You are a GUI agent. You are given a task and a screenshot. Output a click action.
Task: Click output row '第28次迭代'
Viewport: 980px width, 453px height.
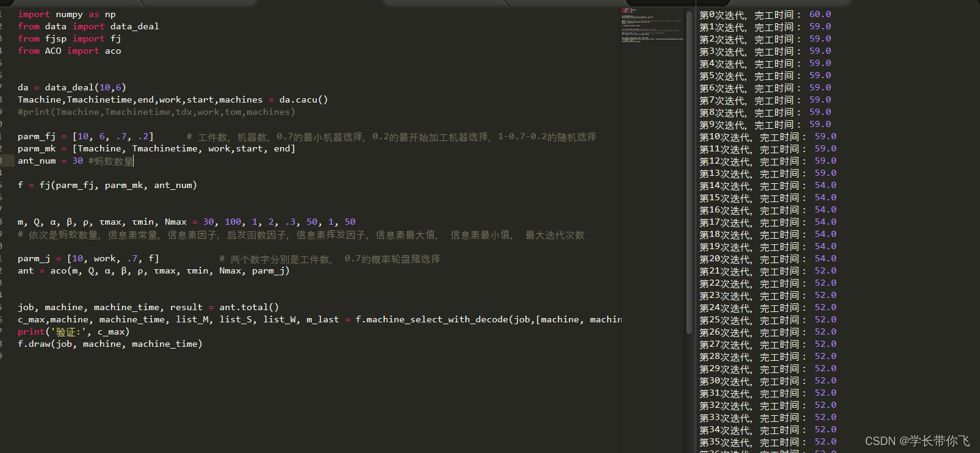coord(768,356)
